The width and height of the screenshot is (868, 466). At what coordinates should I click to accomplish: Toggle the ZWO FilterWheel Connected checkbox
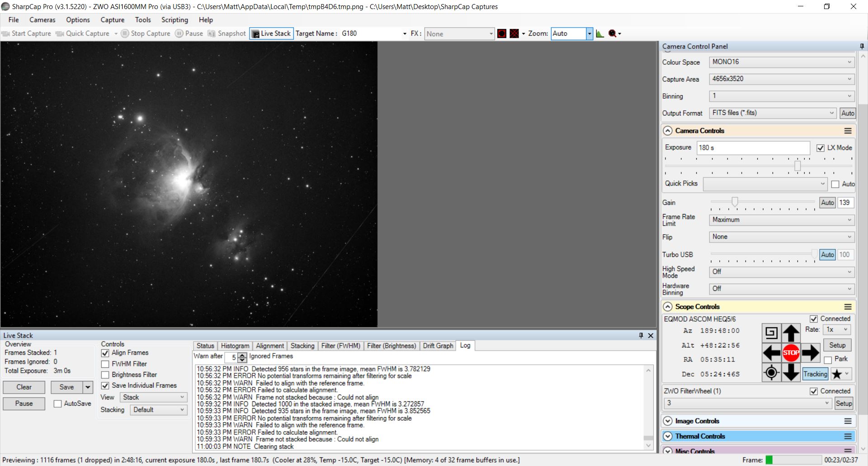point(813,391)
